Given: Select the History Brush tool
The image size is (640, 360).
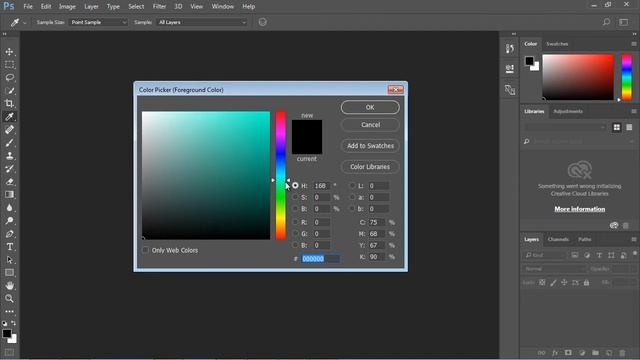Looking at the screenshot, I should 9,169.
